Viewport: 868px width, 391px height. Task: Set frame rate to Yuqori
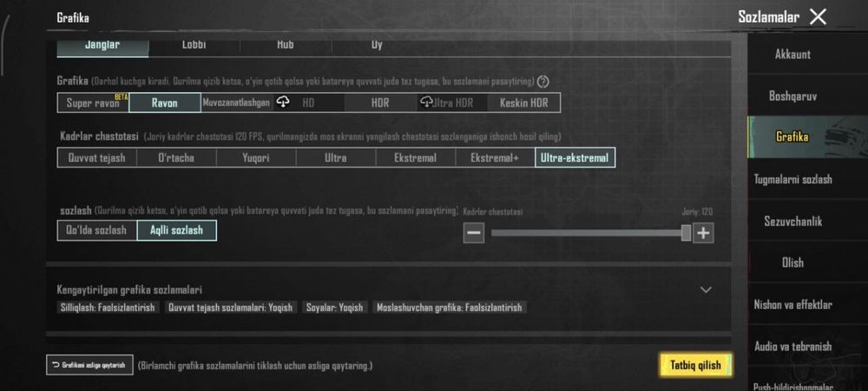point(256,158)
